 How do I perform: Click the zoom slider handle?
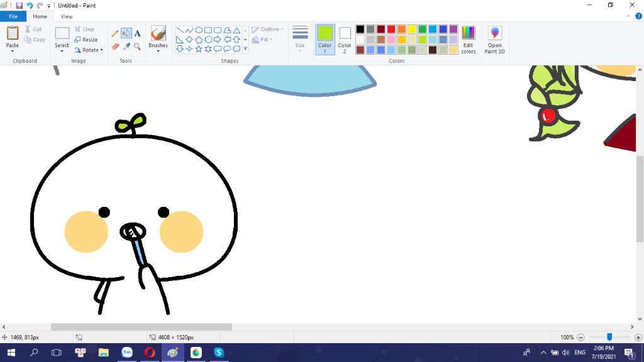[609, 337]
